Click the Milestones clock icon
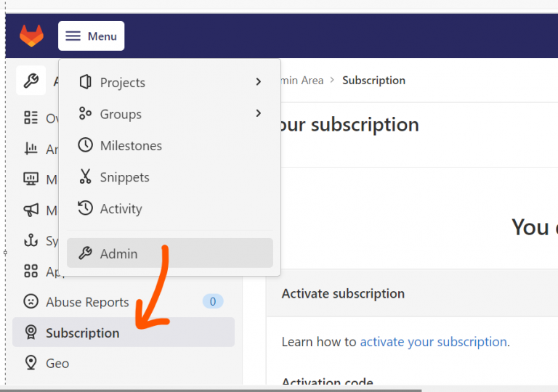The width and height of the screenshot is (558, 392). tap(85, 145)
